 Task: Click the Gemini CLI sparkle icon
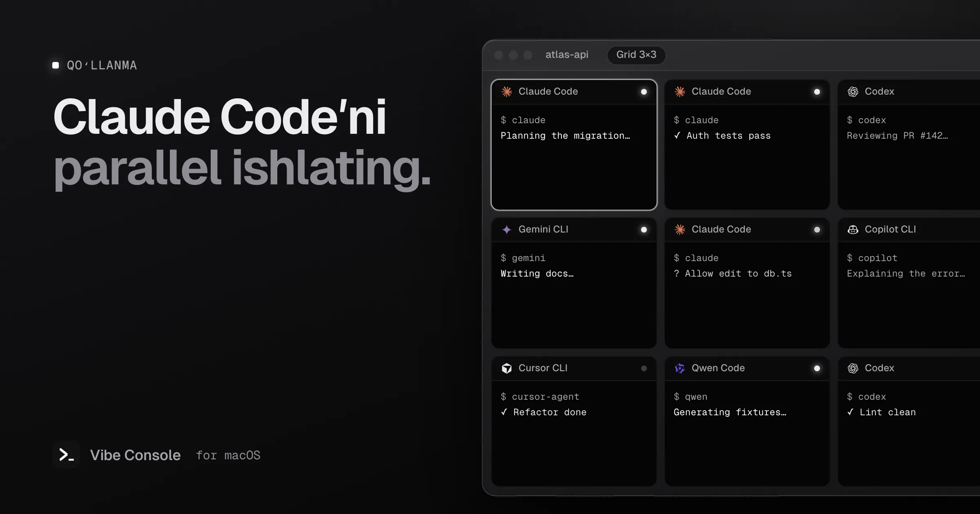tap(507, 230)
